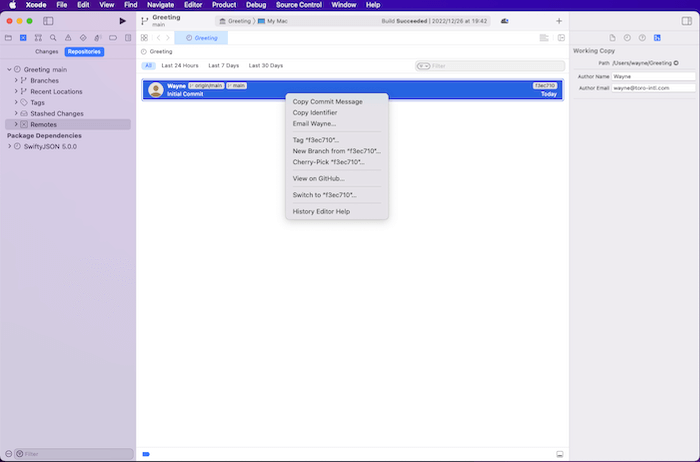700x462 pixels.
Task: Expand the Branches item
Action: coord(16,80)
